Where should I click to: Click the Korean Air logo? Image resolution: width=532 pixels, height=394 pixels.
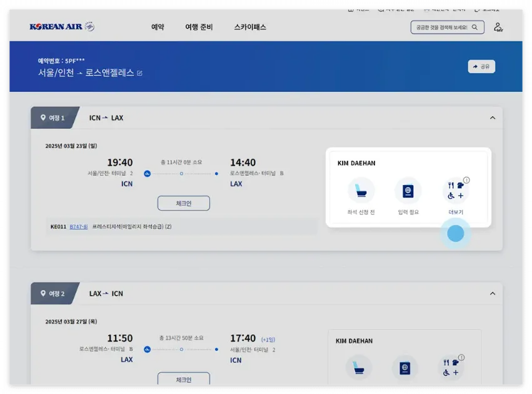pos(62,26)
